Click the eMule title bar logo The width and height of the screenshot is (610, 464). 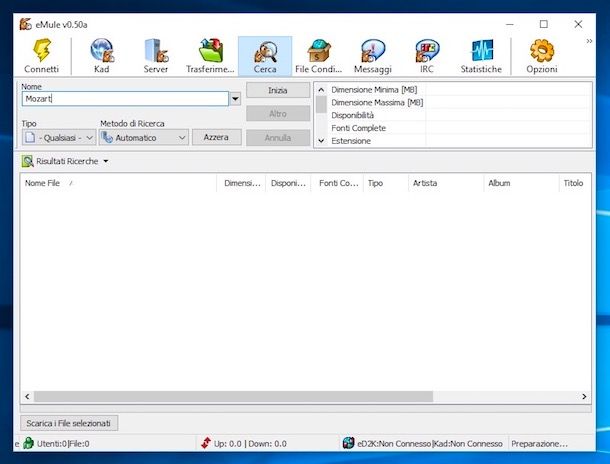(x=26, y=24)
